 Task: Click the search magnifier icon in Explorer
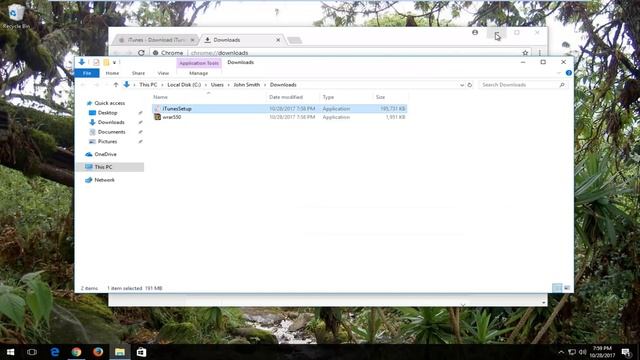(562, 85)
